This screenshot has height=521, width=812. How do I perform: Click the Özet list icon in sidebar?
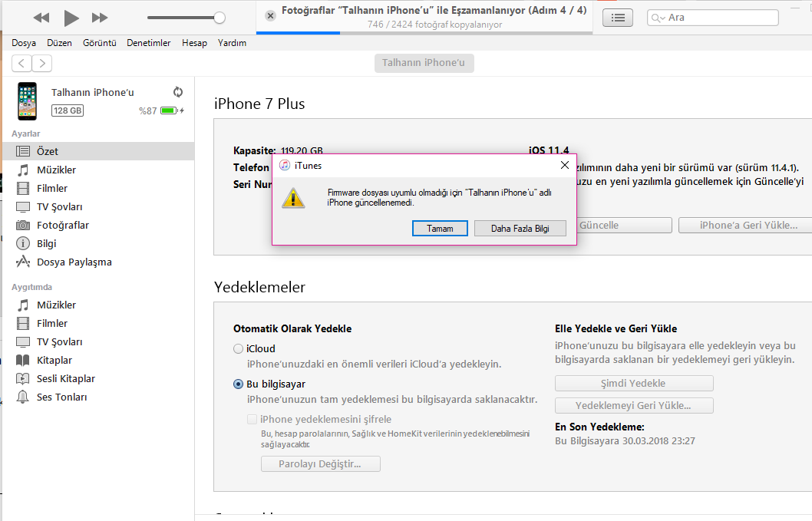[x=23, y=151]
